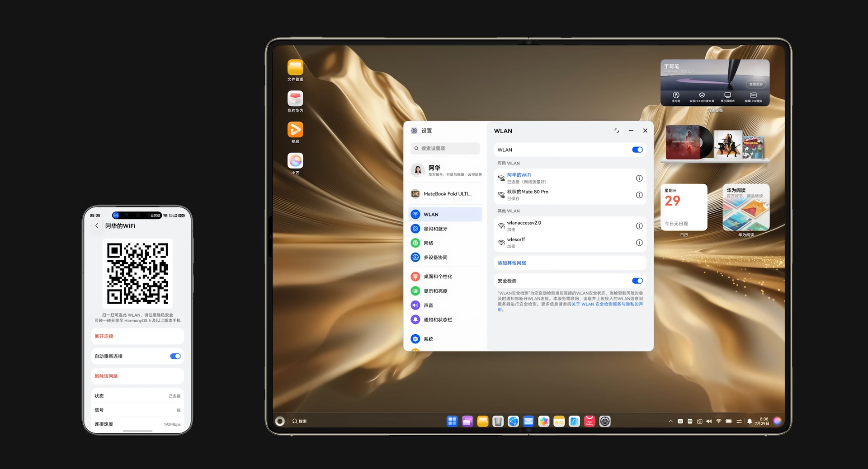Screen dimensions: 868x469
Task: Open the purple multi-window dock icon
Action: tap(467, 421)
